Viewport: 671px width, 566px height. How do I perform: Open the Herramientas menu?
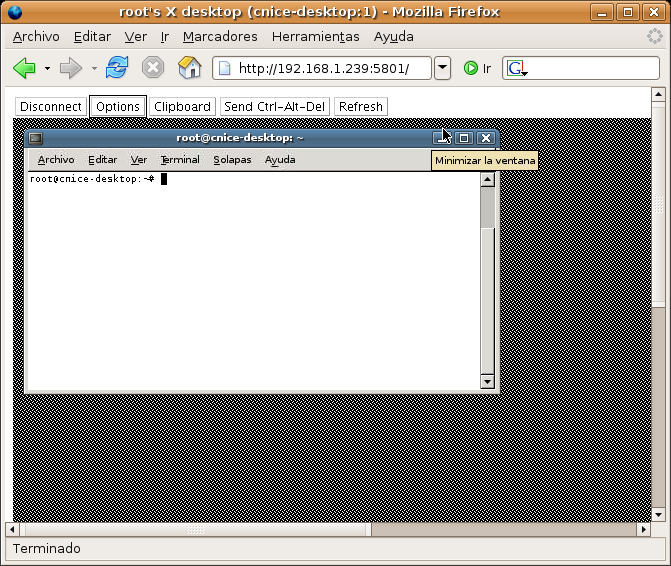coord(315,36)
